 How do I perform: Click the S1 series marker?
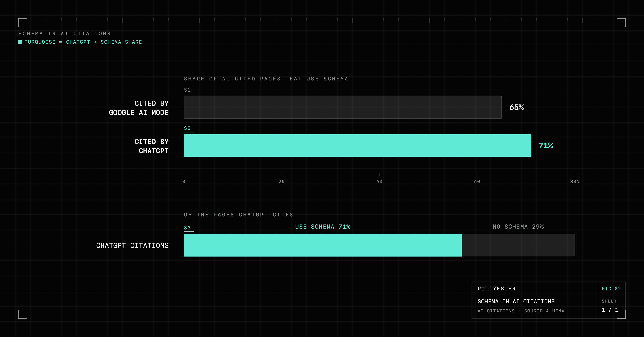187,90
